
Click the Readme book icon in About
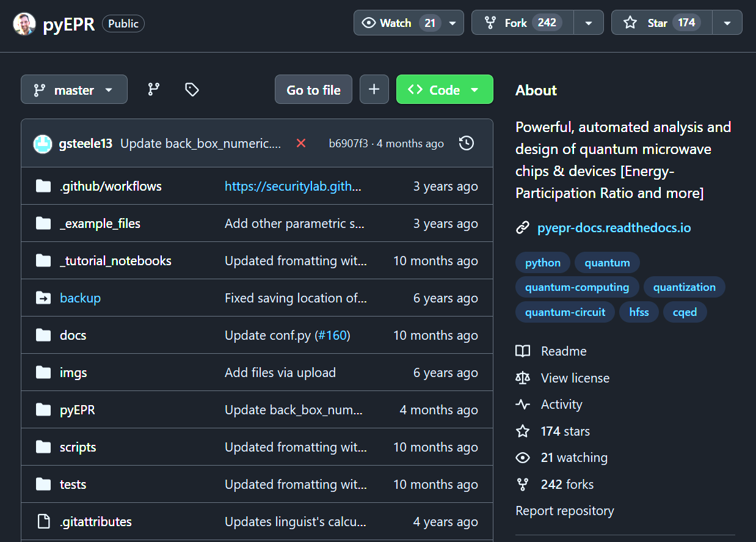[523, 351]
